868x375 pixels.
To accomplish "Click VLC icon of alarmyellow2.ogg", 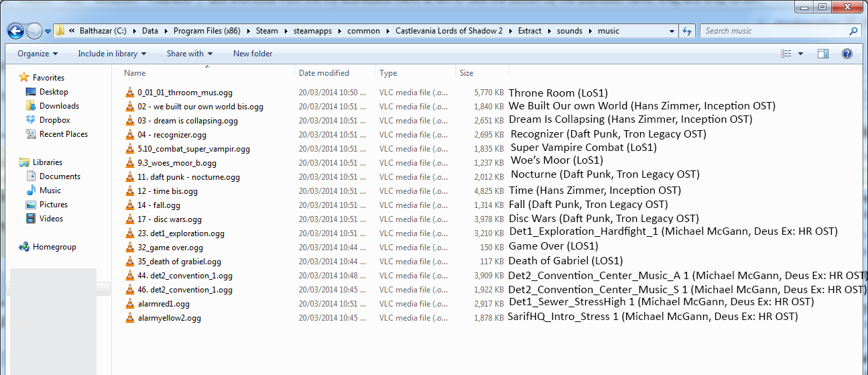I will (x=129, y=318).
